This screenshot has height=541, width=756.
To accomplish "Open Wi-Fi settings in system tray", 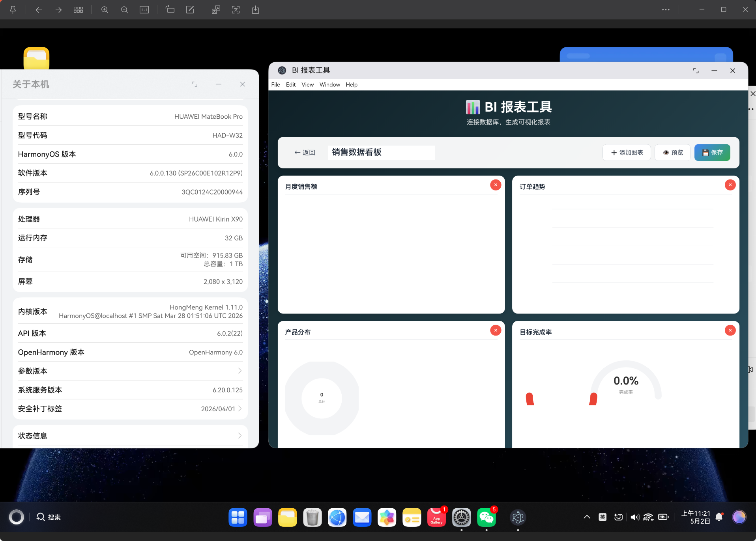I will pyautogui.click(x=648, y=517).
